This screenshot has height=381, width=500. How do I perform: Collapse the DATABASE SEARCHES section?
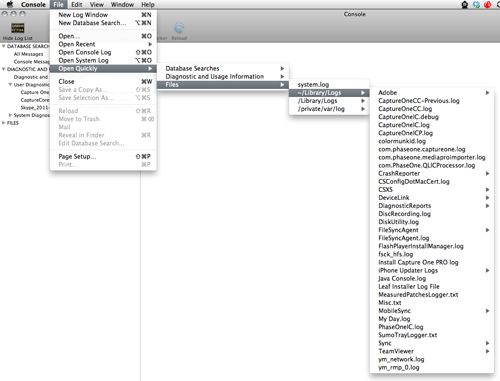point(4,46)
